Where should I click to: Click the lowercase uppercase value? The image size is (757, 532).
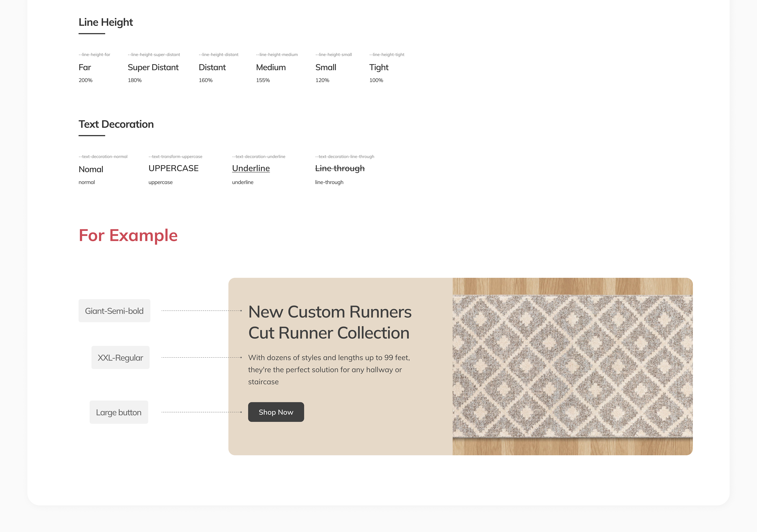[160, 183]
